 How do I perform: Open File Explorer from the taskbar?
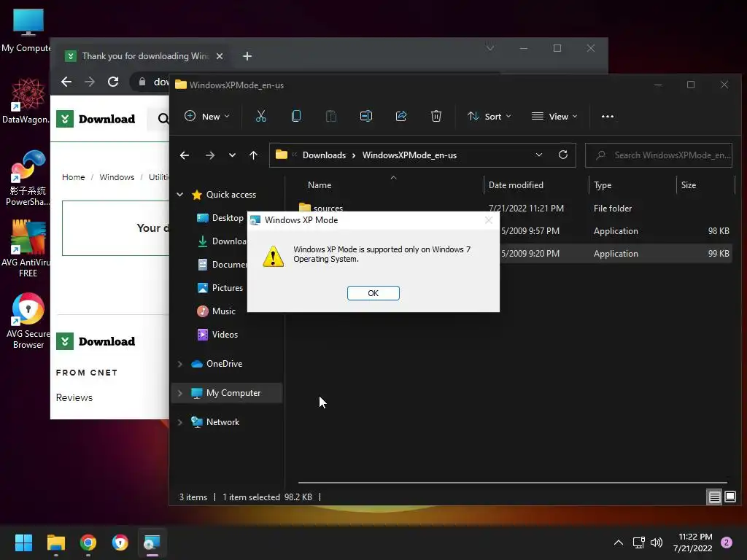point(55,542)
